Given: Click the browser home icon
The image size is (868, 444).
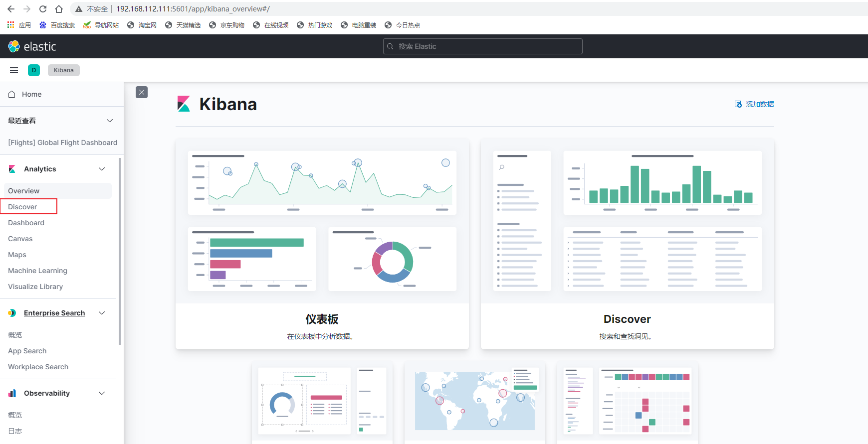Looking at the screenshot, I should (x=59, y=9).
